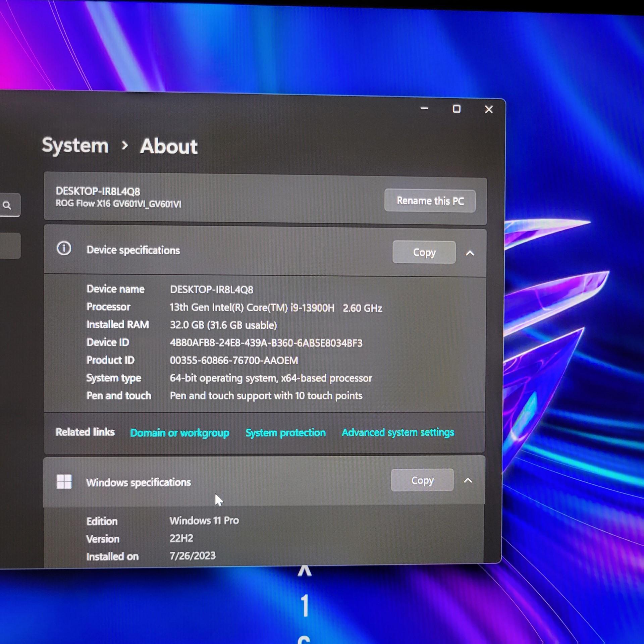Click the Device specifications heading

[x=133, y=250]
